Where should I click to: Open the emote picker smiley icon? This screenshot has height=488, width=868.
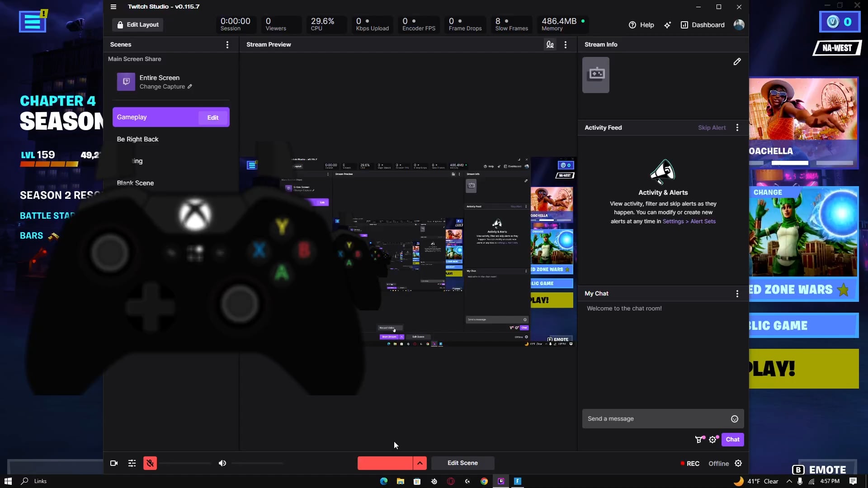coord(735,419)
